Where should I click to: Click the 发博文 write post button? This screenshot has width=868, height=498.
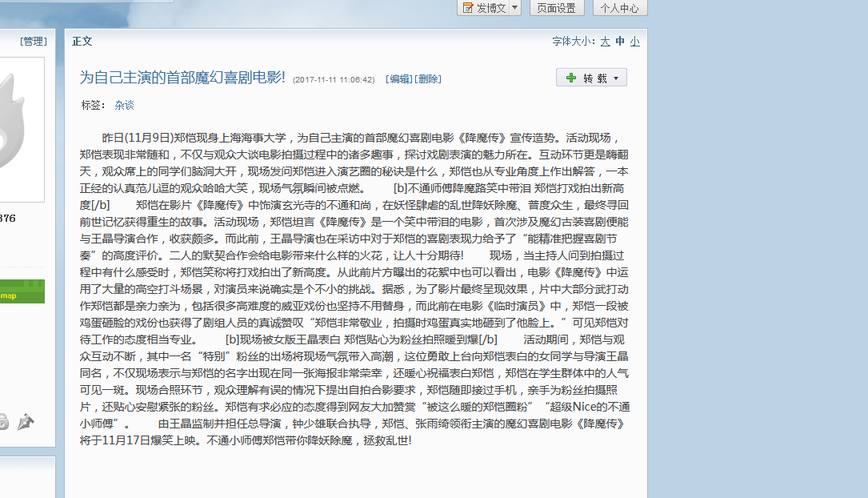[490, 8]
